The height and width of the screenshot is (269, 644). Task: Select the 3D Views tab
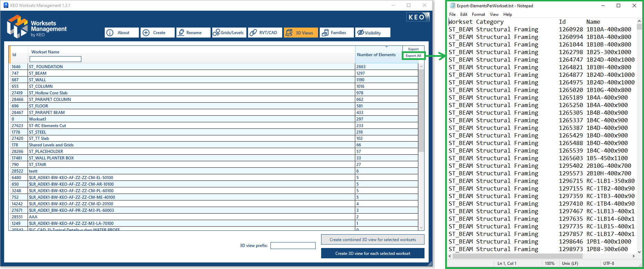coord(301,33)
